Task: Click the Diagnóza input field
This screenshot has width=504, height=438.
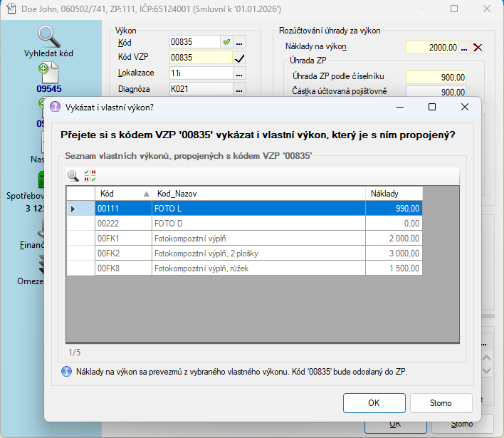Action: pyautogui.click(x=201, y=89)
